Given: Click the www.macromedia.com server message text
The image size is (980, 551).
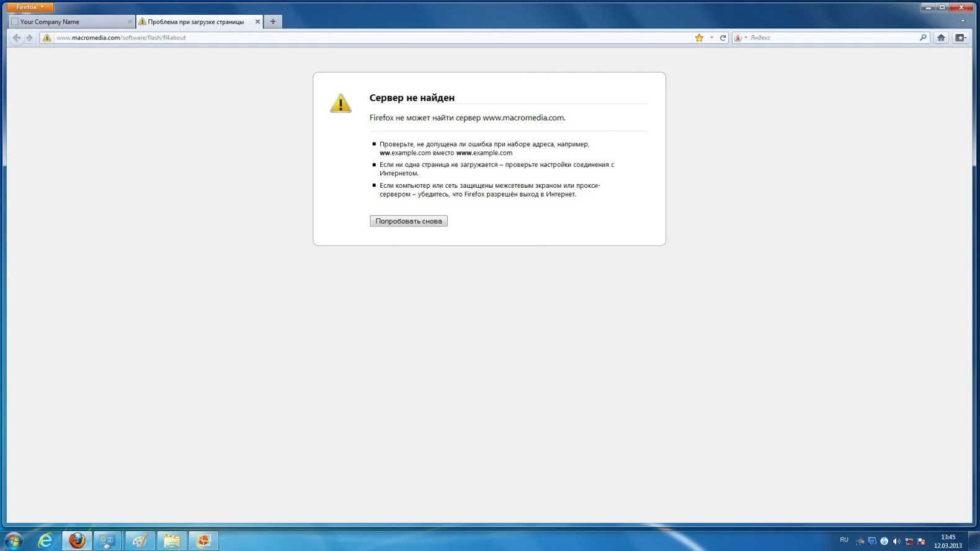Looking at the screenshot, I should [468, 118].
